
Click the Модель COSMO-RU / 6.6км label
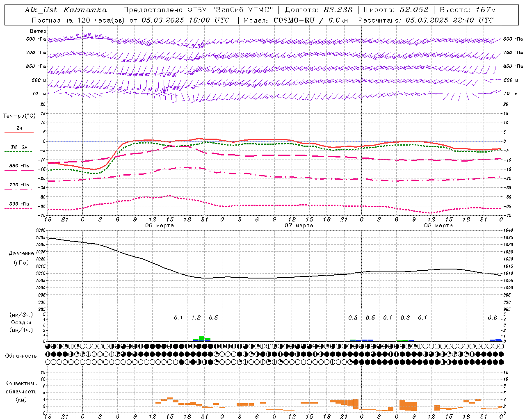click(x=296, y=20)
